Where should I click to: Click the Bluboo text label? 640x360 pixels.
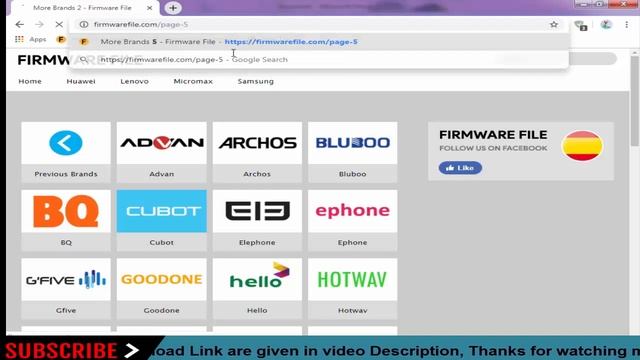(x=353, y=174)
